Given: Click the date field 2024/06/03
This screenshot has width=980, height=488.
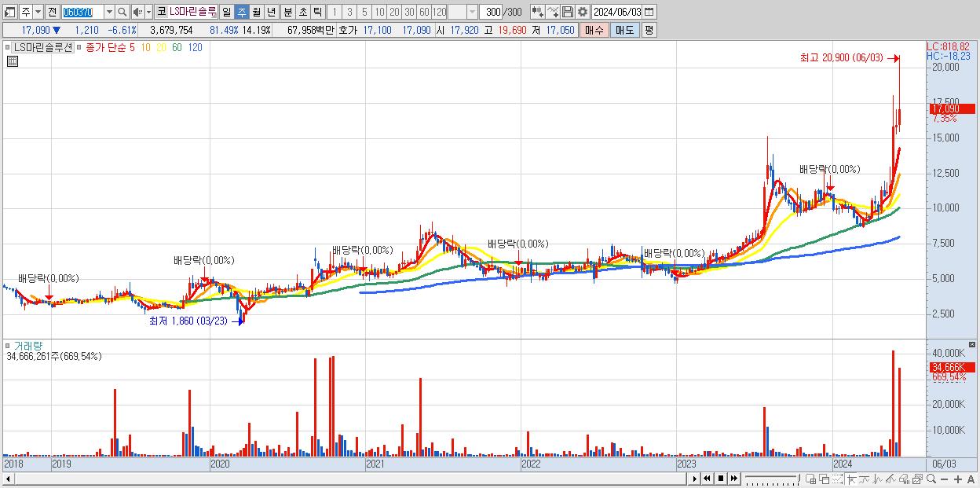Looking at the screenshot, I should (x=617, y=12).
